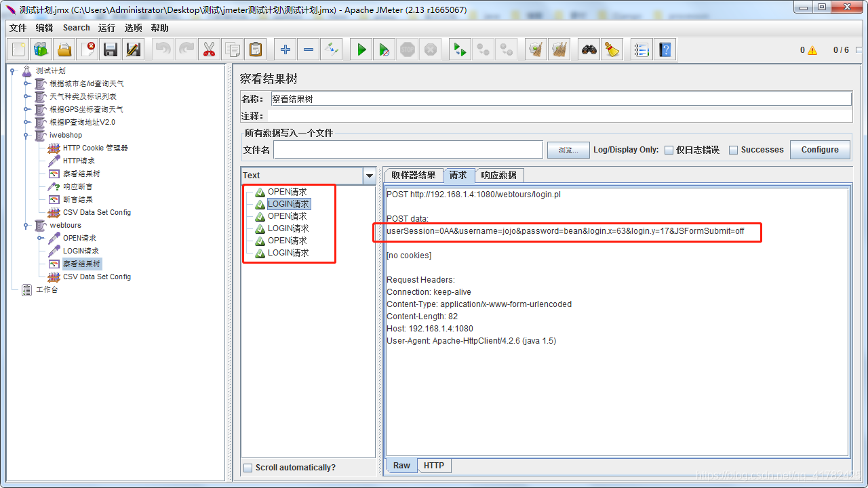Toggle the 仅日志错误 checkbox
The image size is (868, 488).
[x=669, y=150]
